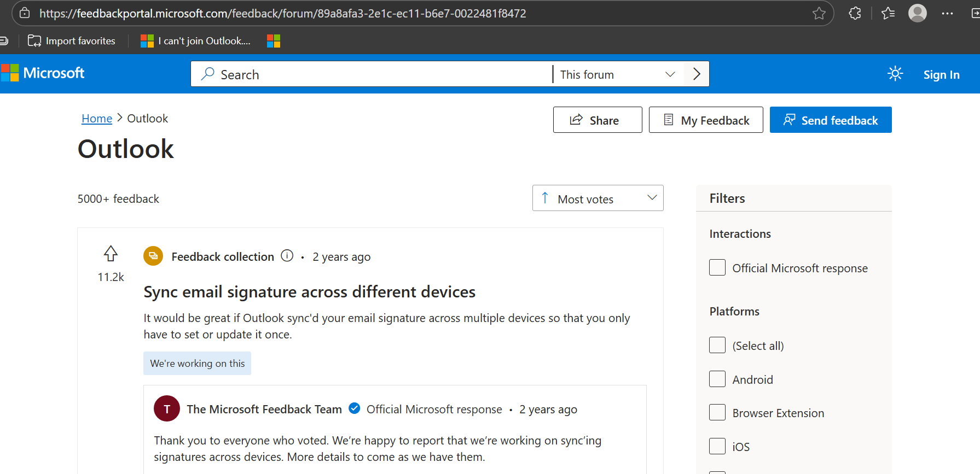Check the (Select all) platforms box
This screenshot has height=474, width=980.
pyautogui.click(x=717, y=345)
